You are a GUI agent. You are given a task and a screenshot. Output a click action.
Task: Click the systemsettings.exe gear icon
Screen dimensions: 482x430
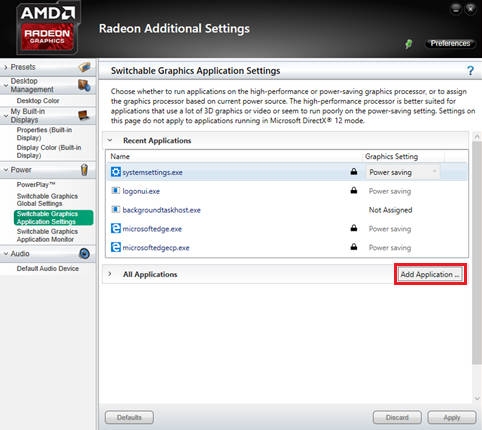[116, 172]
